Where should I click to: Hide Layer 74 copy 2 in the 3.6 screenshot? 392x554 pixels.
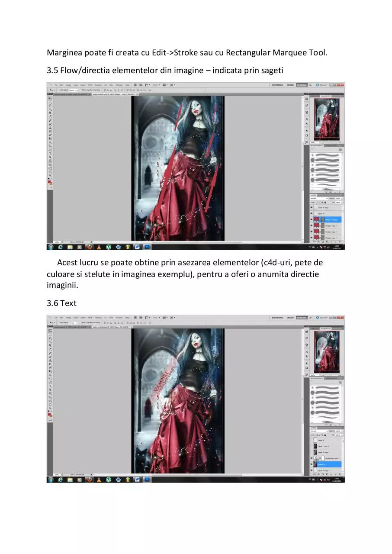point(312,470)
